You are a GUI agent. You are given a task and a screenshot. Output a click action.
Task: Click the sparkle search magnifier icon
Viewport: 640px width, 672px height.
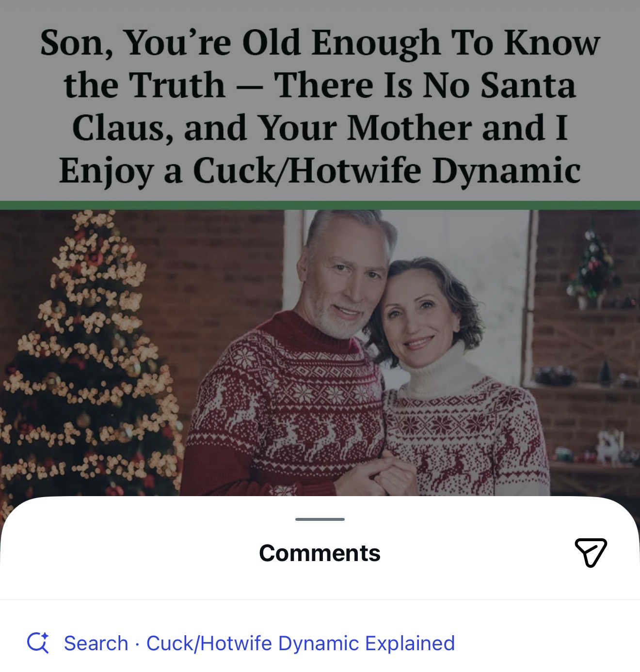click(38, 643)
